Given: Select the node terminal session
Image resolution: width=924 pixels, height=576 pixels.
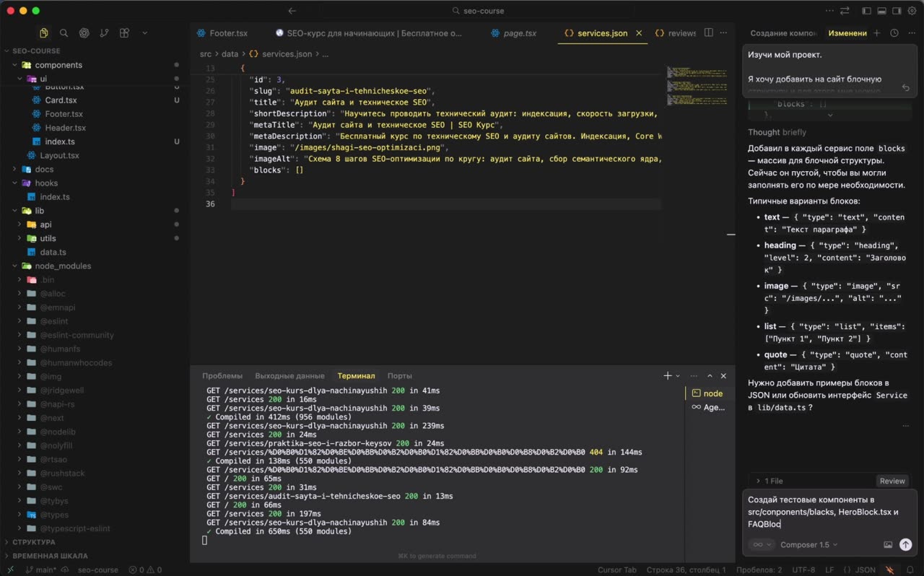Looking at the screenshot, I should (x=707, y=393).
